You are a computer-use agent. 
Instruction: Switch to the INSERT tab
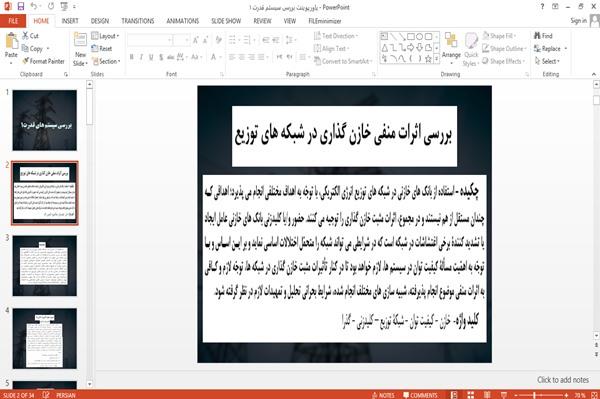(70, 21)
